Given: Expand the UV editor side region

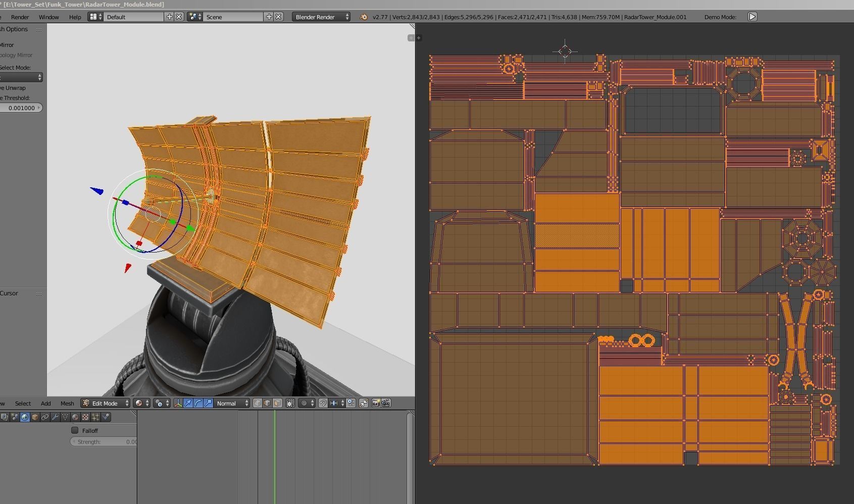Looking at the screenshot, I should (419, 38).
